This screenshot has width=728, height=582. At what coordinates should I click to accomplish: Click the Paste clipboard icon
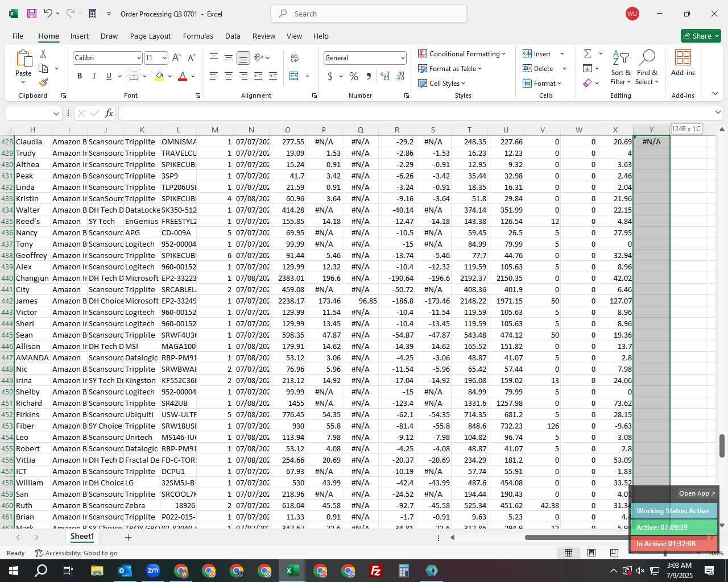(x=24, y=59)
